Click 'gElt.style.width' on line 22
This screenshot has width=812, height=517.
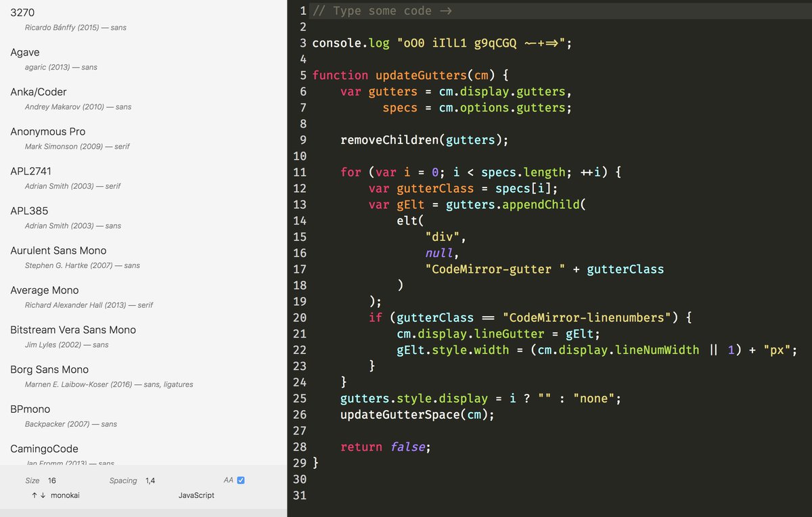click(453, 350)
